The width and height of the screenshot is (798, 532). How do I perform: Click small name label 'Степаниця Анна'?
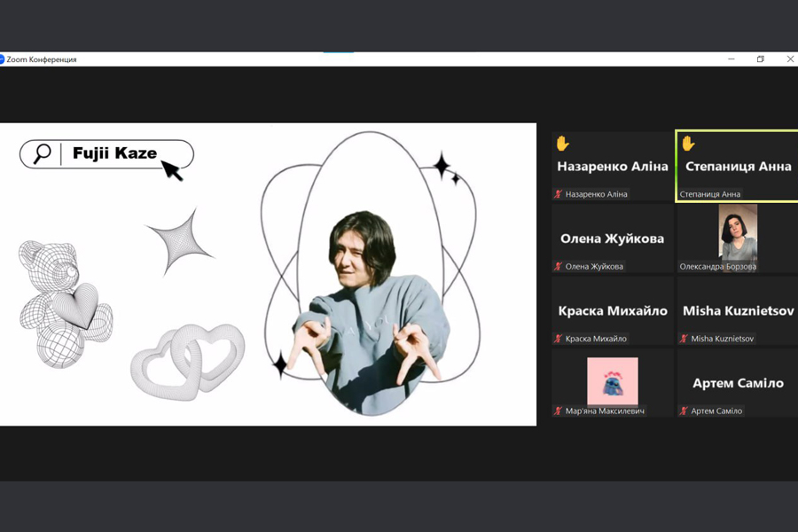click(710, 194)
